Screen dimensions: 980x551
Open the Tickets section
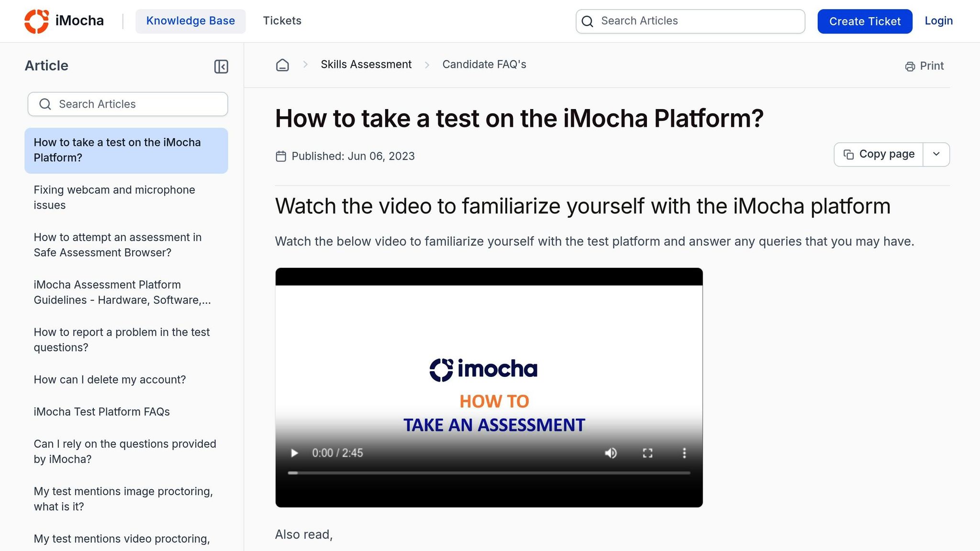coord(282,21)
